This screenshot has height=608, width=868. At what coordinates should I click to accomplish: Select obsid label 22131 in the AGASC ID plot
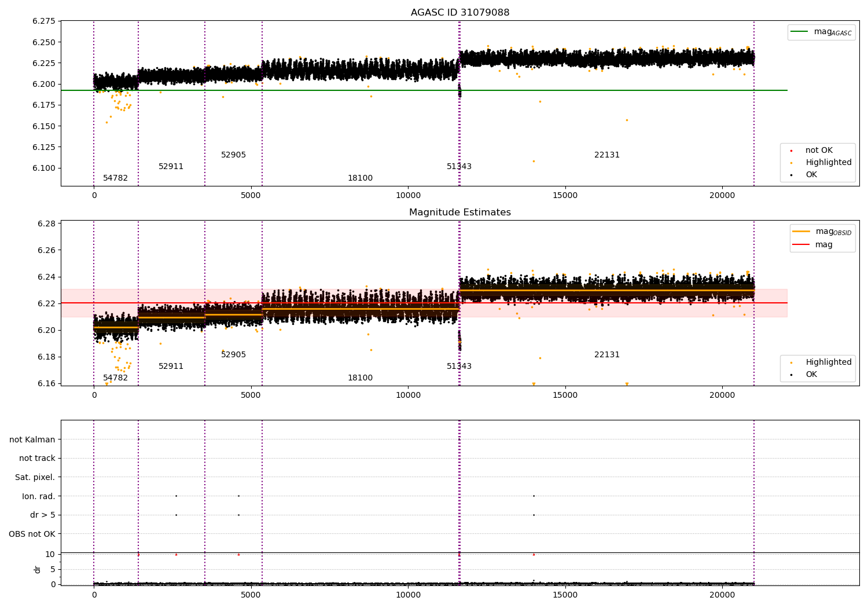pyautogui.click(x=607, y=155)
